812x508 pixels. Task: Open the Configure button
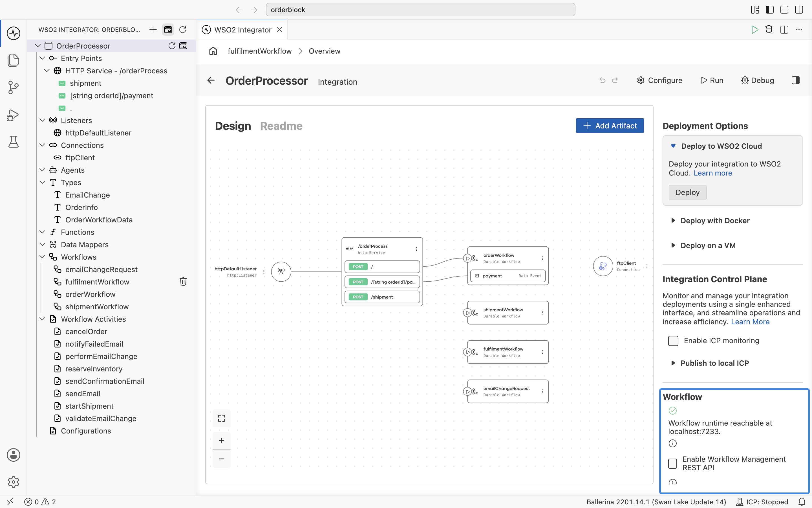click(x=659, y=80)
